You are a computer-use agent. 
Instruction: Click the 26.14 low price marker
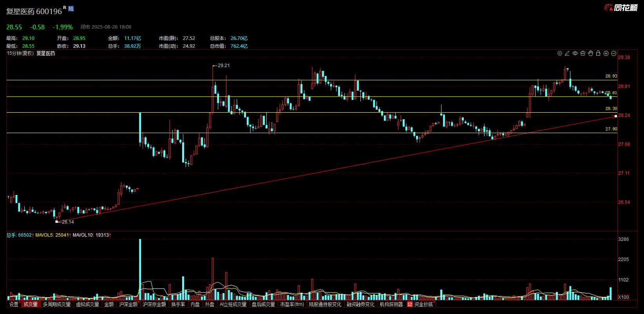pos(68,222)
